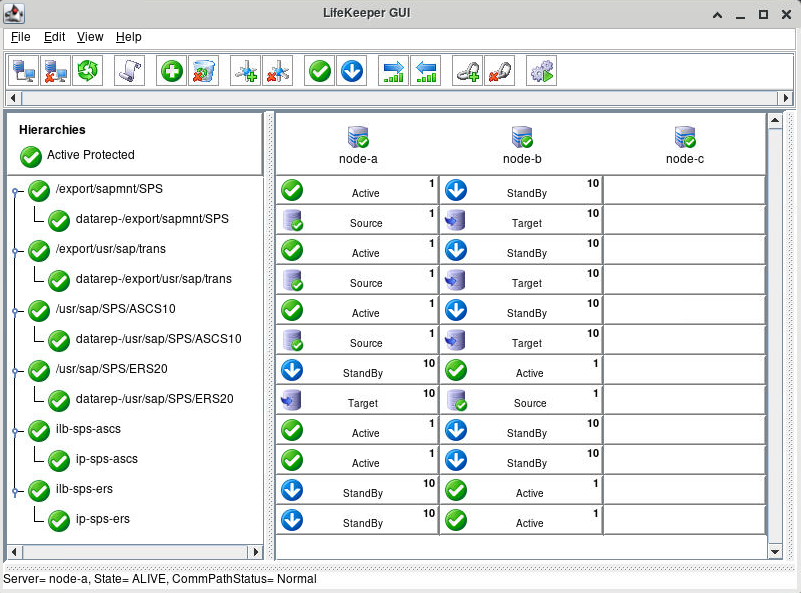
Task: Click node-b Source icon for datarep-/usr/sap/SPS/ERS20
Action: [456, 400]
